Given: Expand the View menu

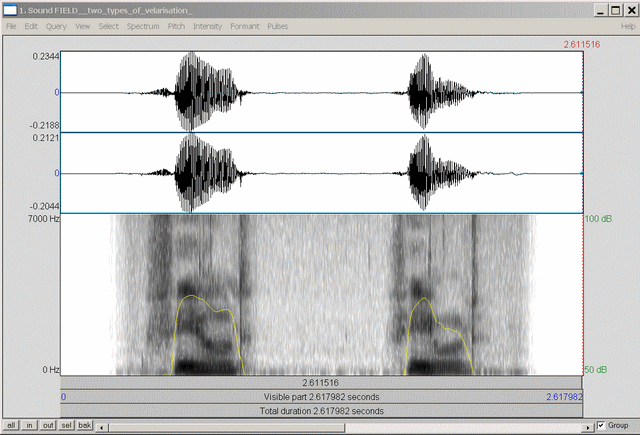Looking at the screenshot, I should click(x=82, y=25).
